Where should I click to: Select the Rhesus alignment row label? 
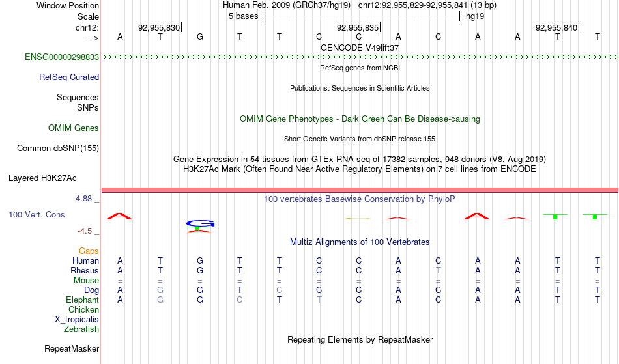click(85, 271)
